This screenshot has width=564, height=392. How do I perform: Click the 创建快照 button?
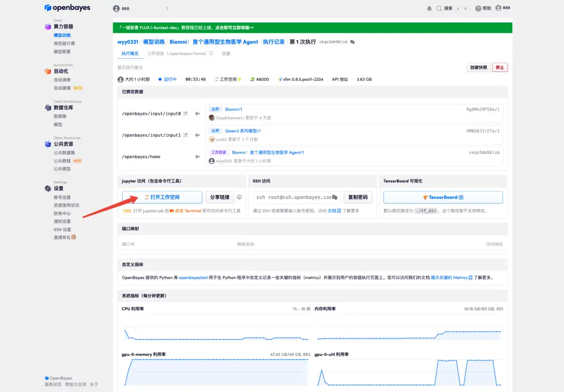click(x=478, y=67)
